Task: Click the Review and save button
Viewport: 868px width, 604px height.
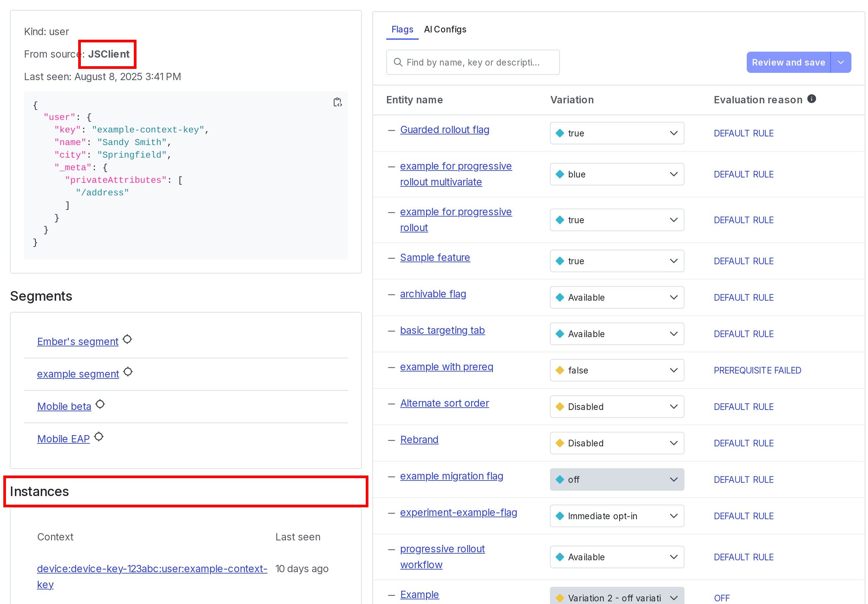Action: (788, 62)
